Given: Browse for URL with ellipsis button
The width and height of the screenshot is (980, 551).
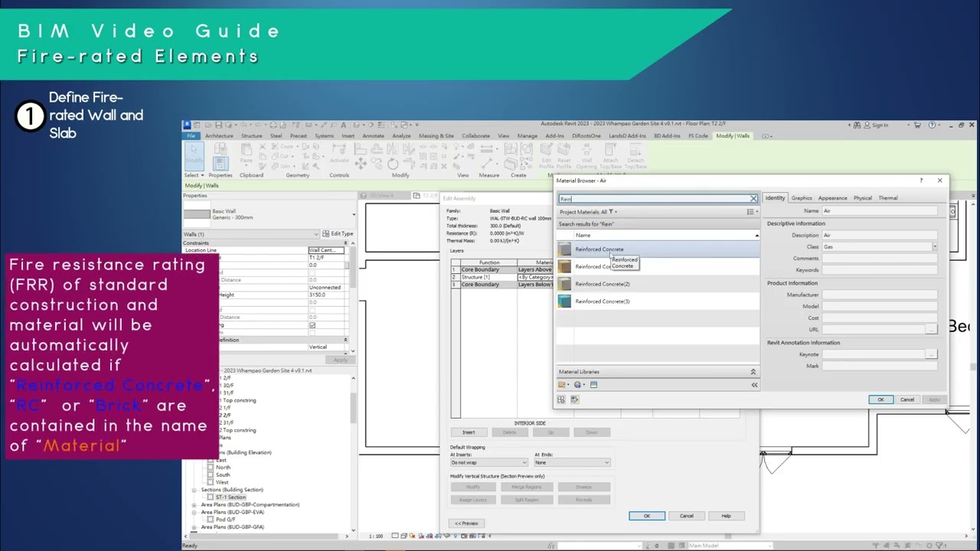Looking at the screenshot, I should [931, 329].
